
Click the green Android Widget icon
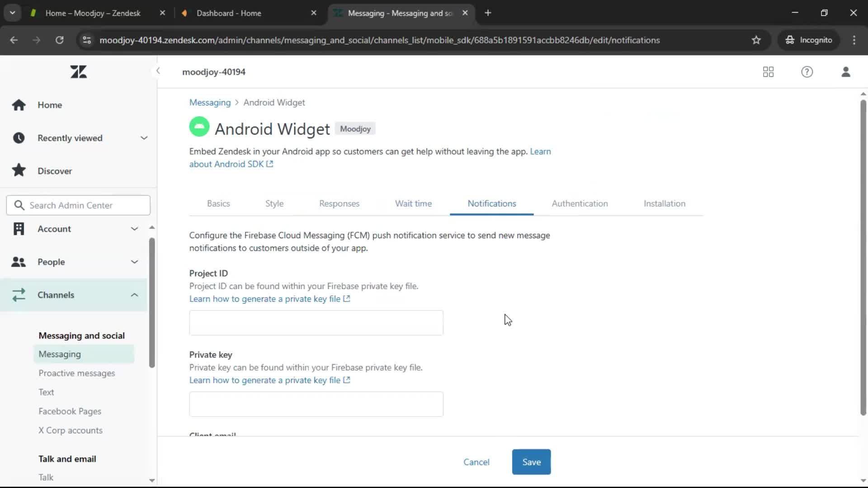click(x=199, y=127)
